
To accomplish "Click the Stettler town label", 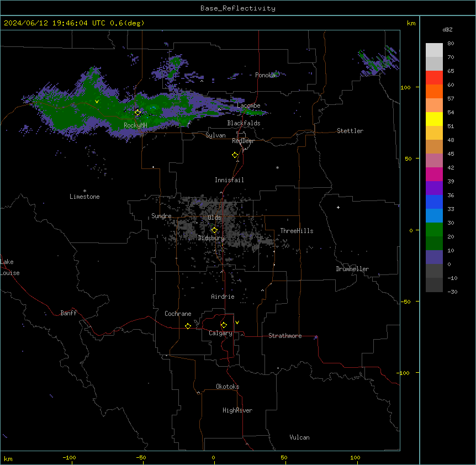I will tap(350, 131).
